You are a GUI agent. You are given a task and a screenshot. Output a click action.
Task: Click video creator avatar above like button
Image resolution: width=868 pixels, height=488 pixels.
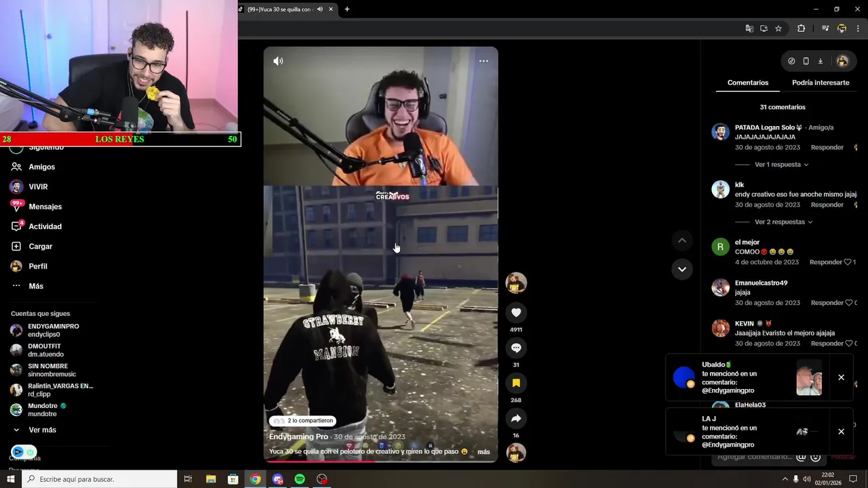coord(516,283)
